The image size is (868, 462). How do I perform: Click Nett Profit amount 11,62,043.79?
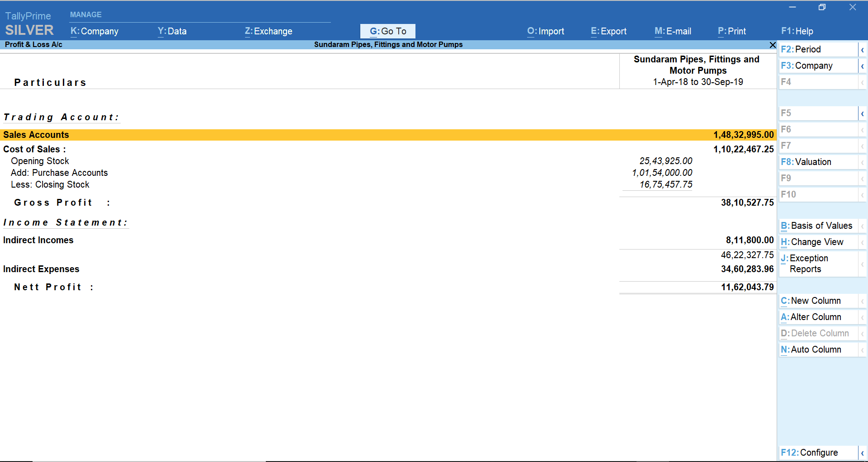tap(747, 287)
